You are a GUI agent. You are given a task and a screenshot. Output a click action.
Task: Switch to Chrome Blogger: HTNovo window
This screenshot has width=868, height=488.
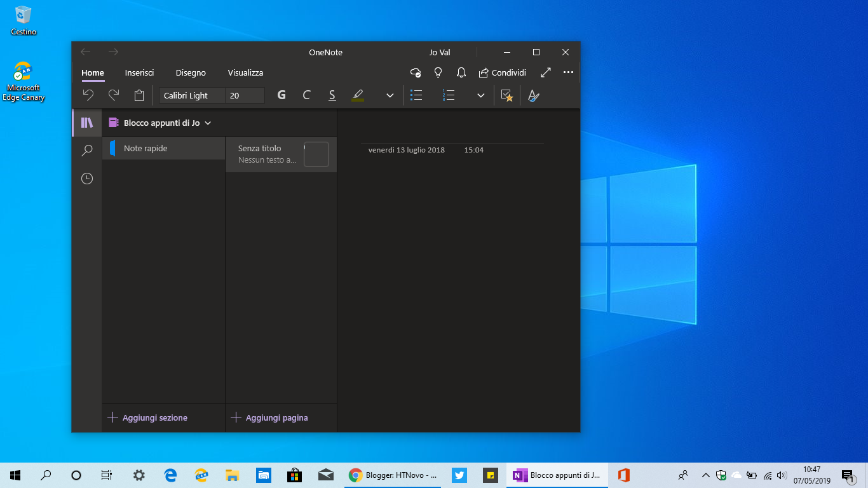pos(393,475)
